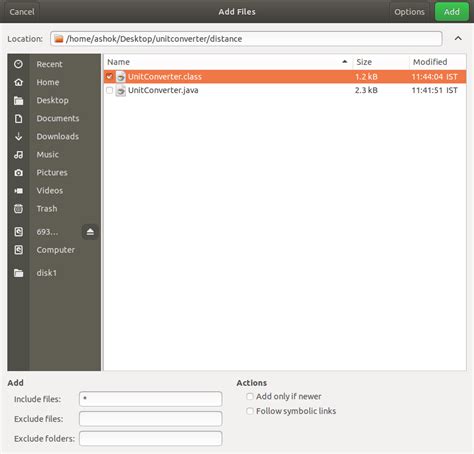Collapse the location chevron arrow
Image resolution: width=474 pixels, height=454 pixels.
click(458, 38)
